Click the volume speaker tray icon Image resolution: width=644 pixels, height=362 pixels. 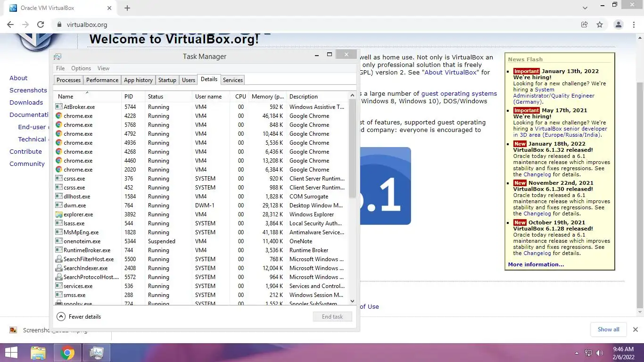tap(600, 353)
